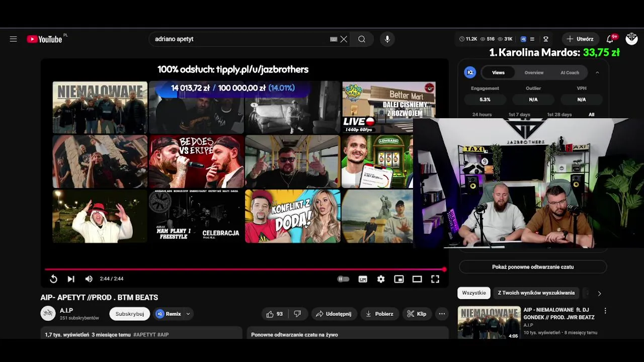The width and height of the screenshot is (644, 362).
Task: Skip to the next video
Action: pos(71,279)
